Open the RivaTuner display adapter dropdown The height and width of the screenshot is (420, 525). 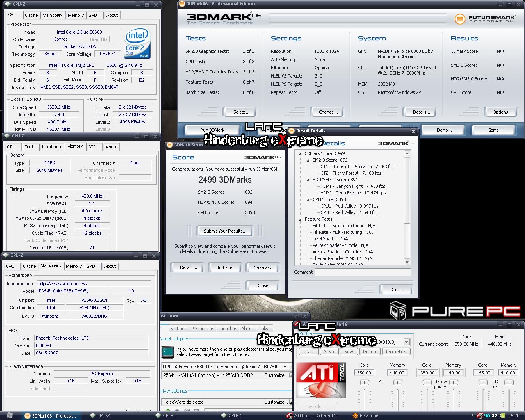click(291, 367)
